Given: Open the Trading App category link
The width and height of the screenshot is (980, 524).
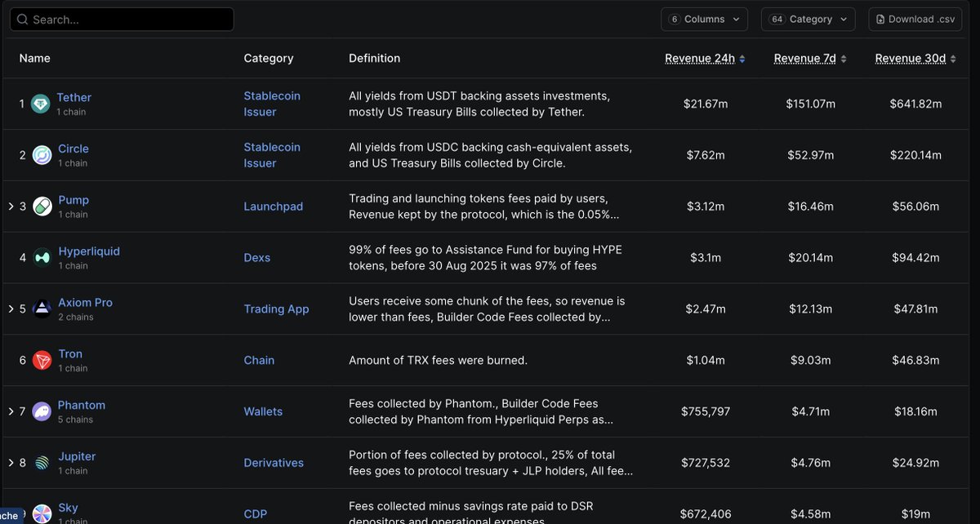Looking at the screenshot, I should (x=276, y=309).
